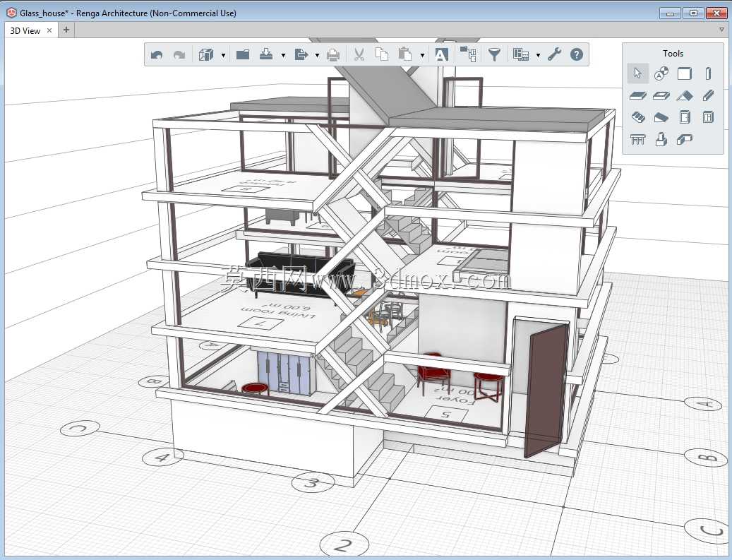Select the Wall foundation tool

[685, 139]
